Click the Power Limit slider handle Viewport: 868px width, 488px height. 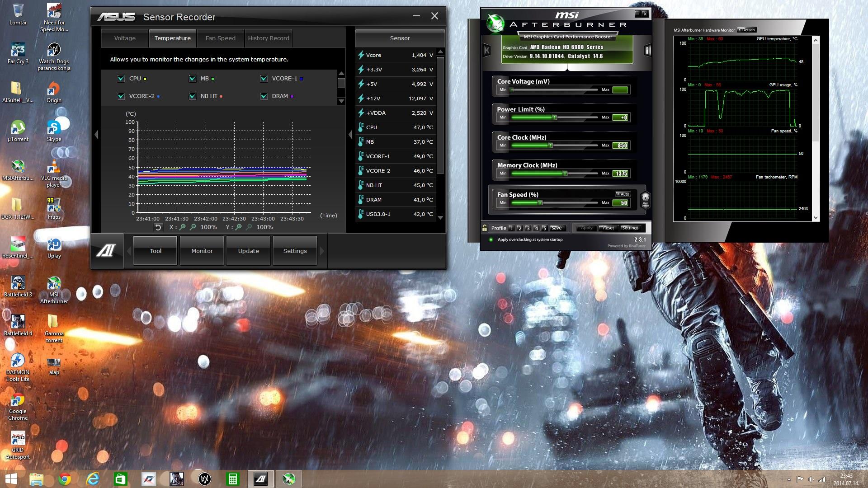[554, 117]
